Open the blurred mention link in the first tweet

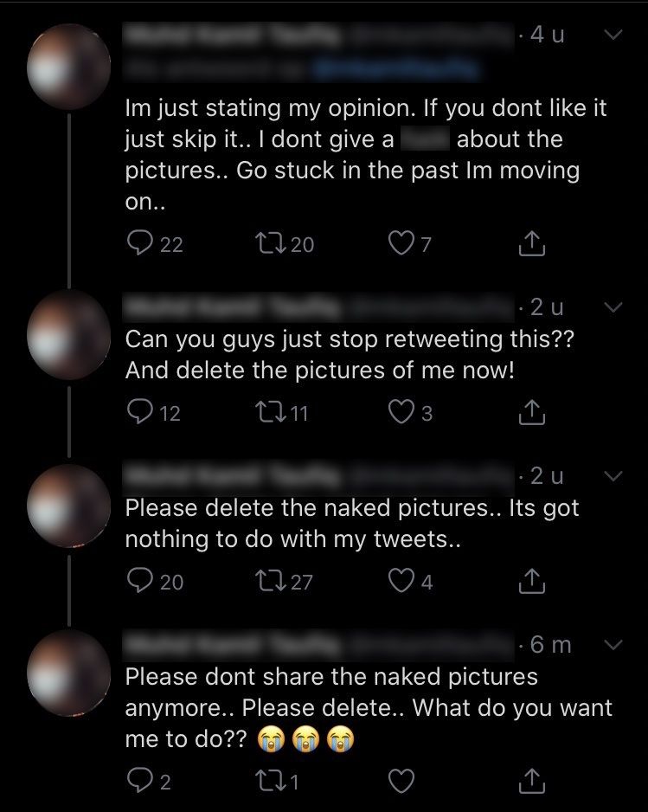pos(395,68)
